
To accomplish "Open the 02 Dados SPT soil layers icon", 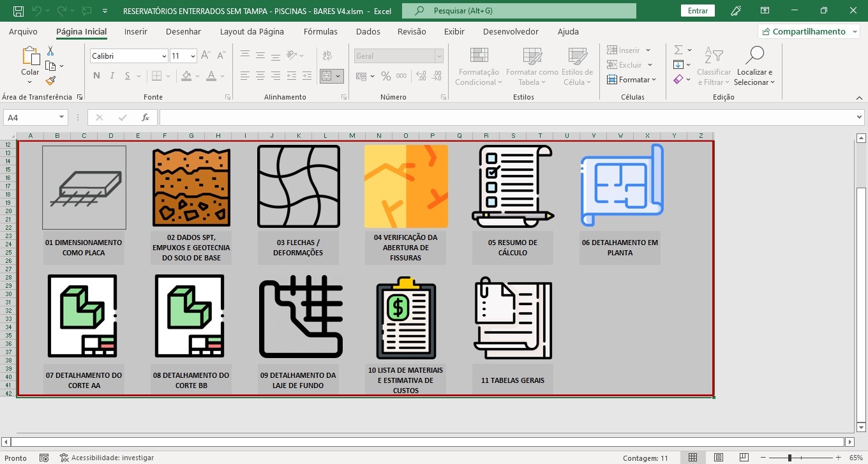I will pos(191,188).
